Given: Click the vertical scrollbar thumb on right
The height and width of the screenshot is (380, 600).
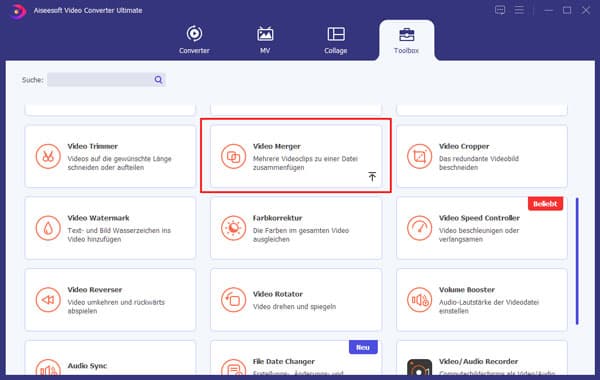Looking at the screenshot, I should 577,261.
